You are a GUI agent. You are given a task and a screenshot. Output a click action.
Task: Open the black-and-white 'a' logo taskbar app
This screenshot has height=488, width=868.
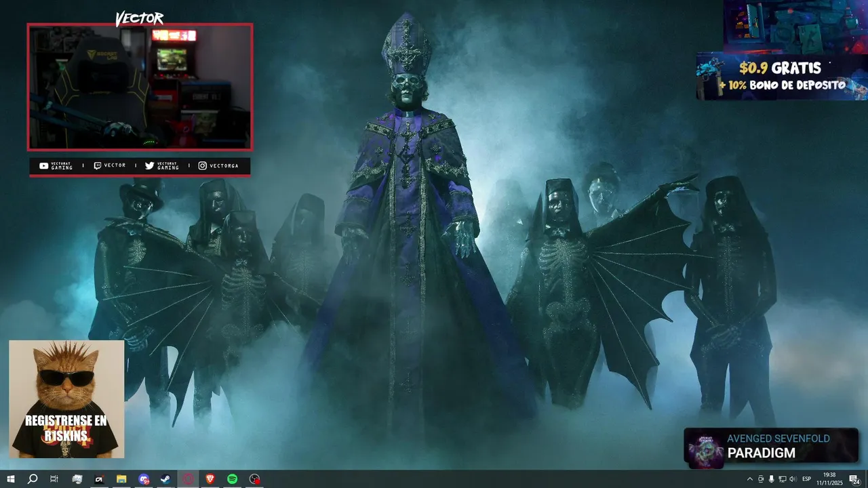click(x=99, y=479)
